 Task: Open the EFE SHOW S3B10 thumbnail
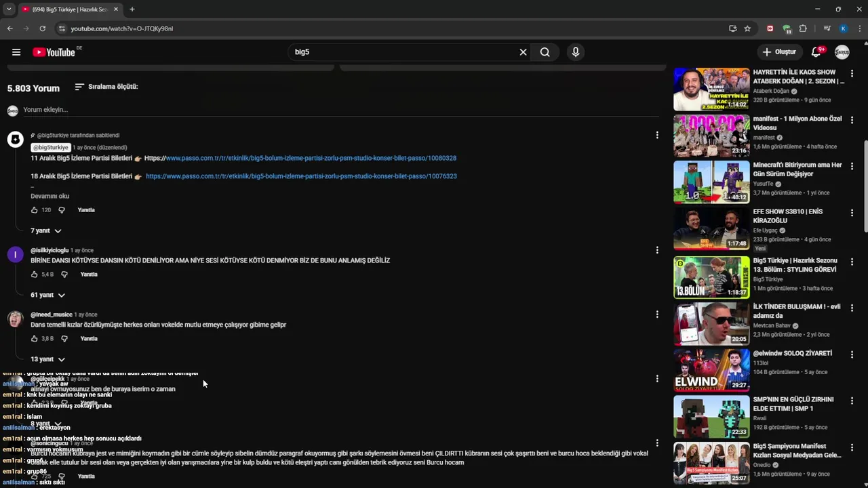click(x=711, y=228)
